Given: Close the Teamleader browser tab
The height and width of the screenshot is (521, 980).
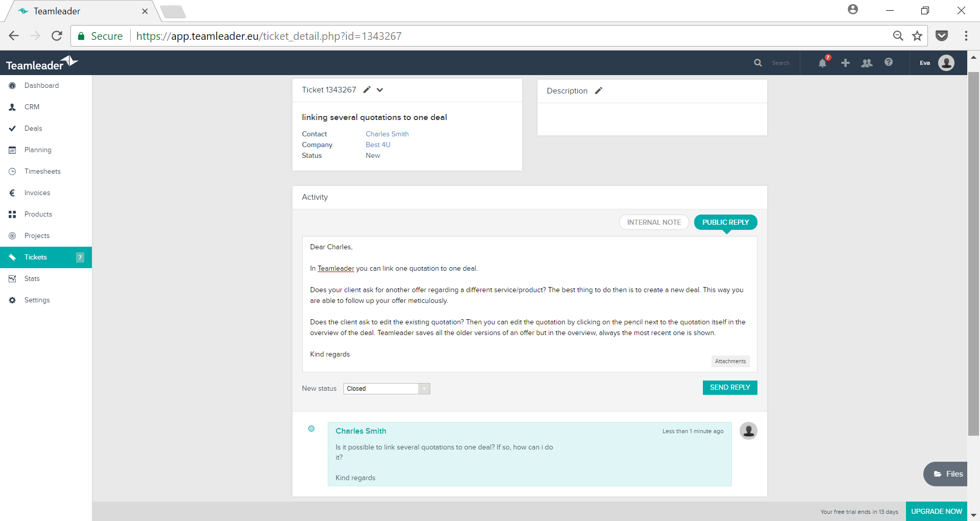Looking at the screenshot, I should click(x=145, y=11).
